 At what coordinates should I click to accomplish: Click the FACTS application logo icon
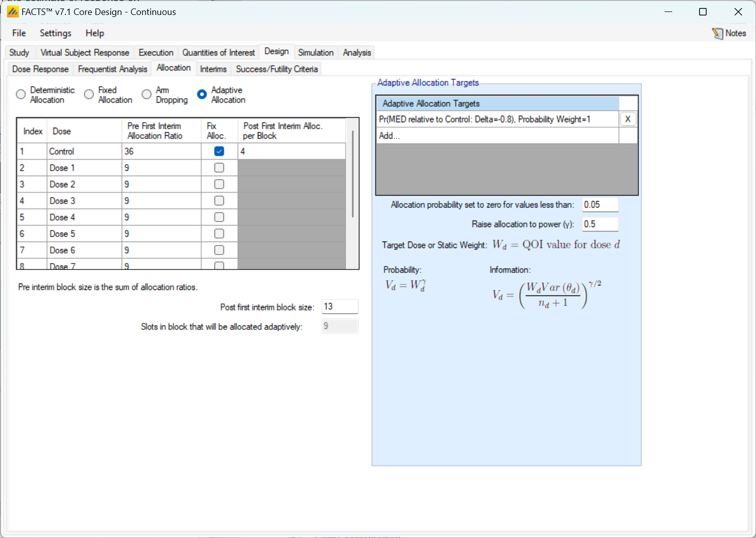[12, 12]
